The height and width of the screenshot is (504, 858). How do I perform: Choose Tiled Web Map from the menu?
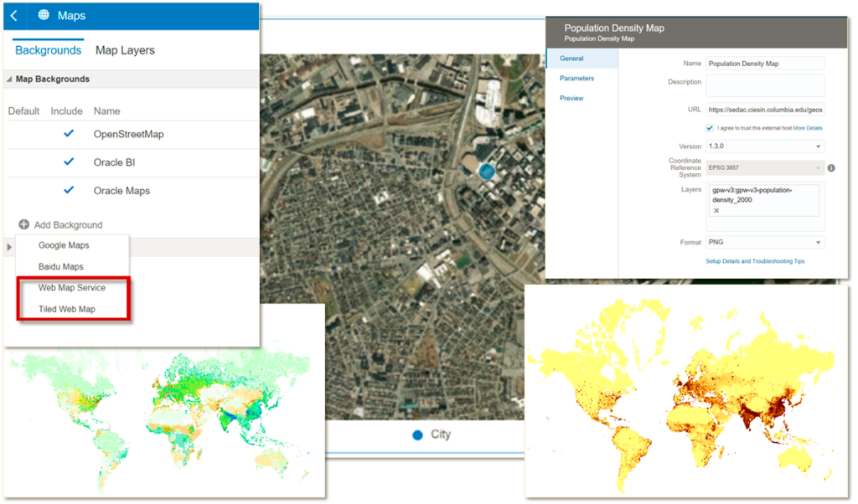click(67, 309)
